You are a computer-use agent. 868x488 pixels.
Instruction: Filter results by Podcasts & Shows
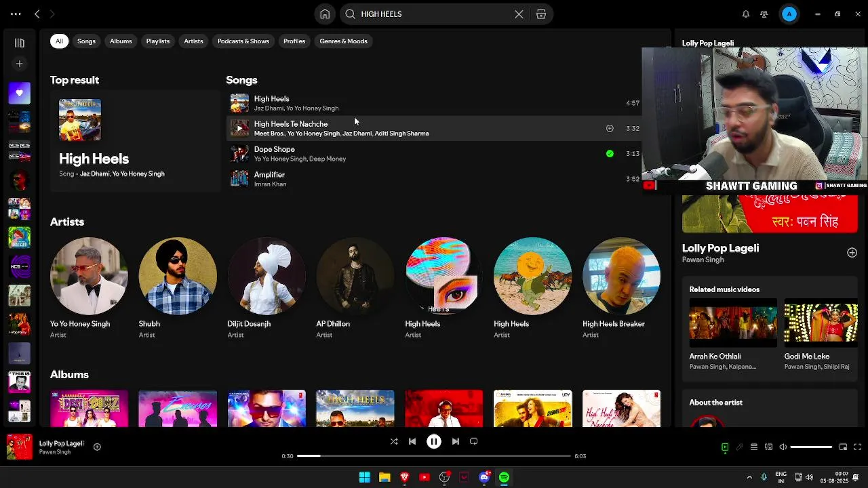(243, 41)
